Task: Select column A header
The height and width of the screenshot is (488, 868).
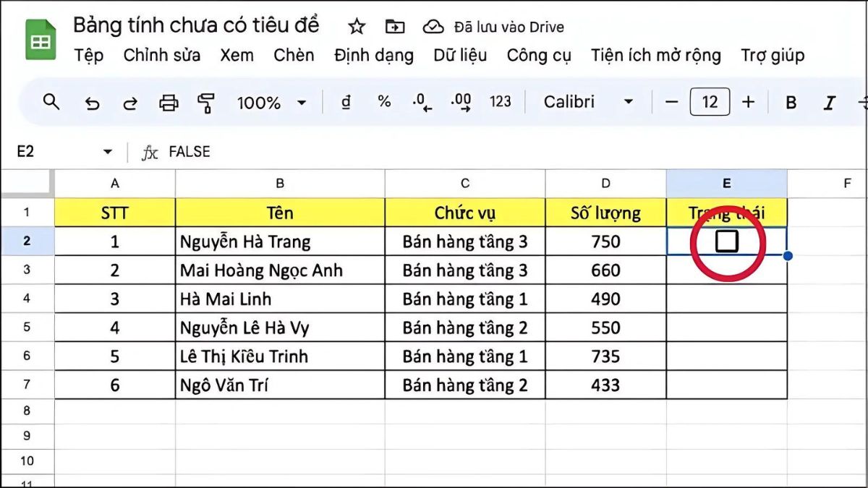Action: coord(115,184)
